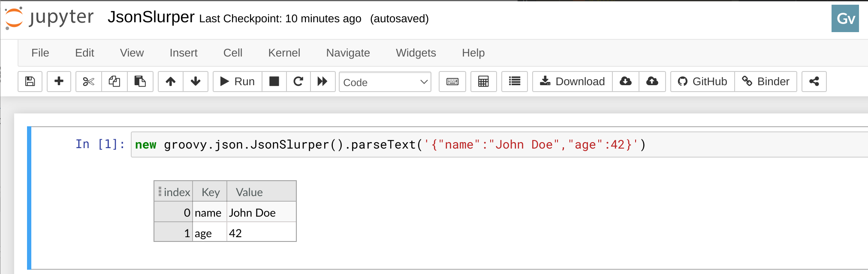Click the Download button

coord(572,81)
